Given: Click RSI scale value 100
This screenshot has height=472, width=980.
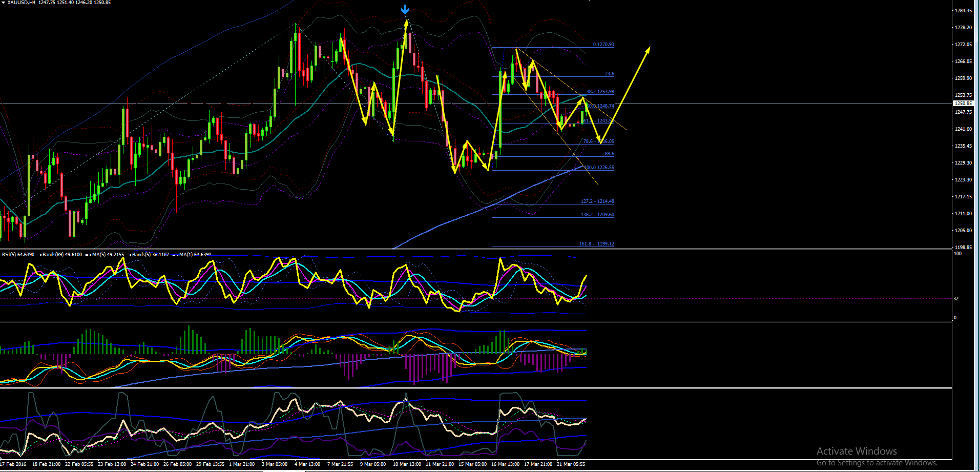Looking at the screenshot, I should coord(958,254).
